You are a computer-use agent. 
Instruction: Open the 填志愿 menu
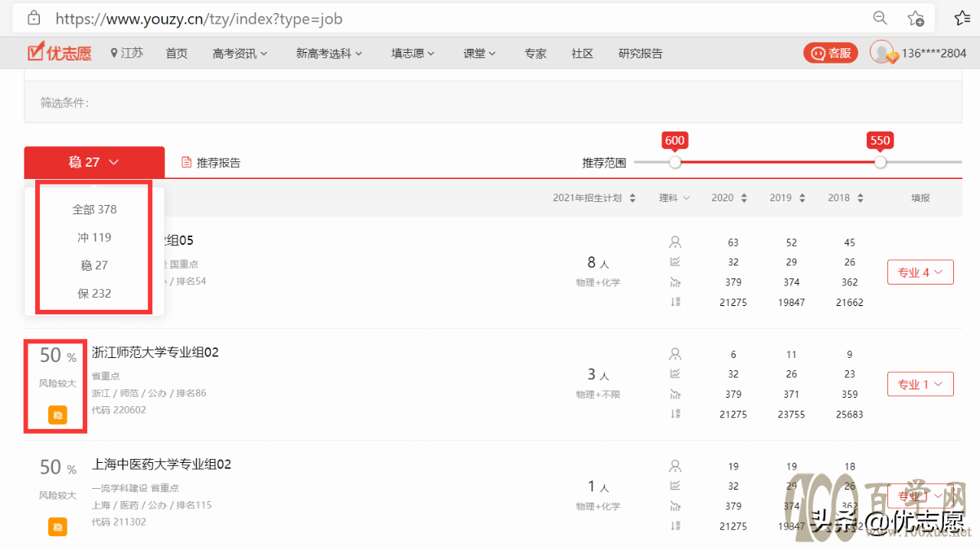tap(413, 54)
